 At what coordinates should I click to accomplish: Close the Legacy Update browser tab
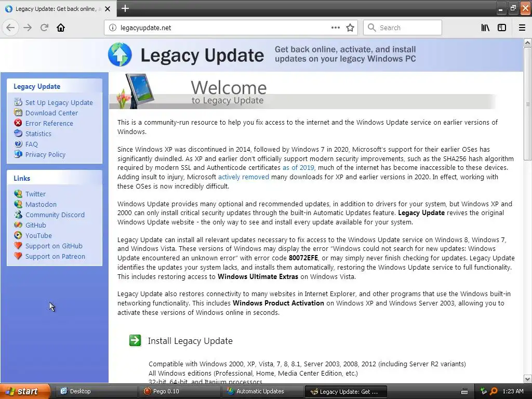[108, 9]
